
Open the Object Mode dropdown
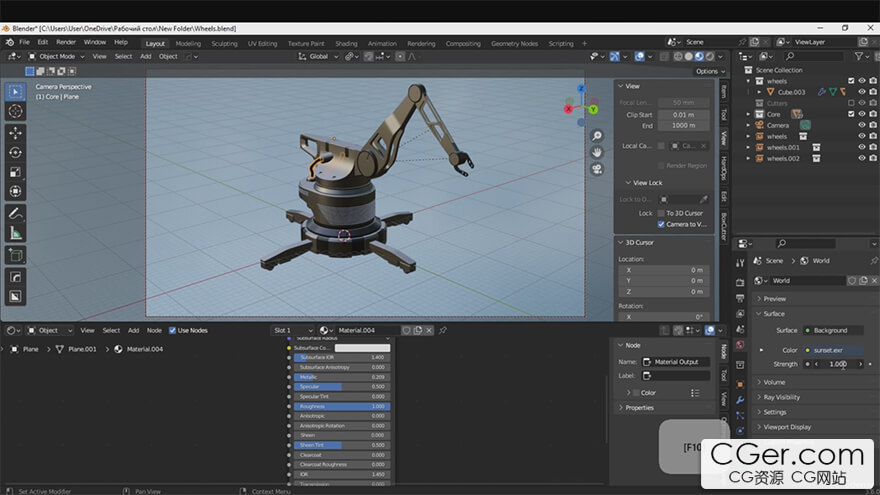(x=55, y=56)
